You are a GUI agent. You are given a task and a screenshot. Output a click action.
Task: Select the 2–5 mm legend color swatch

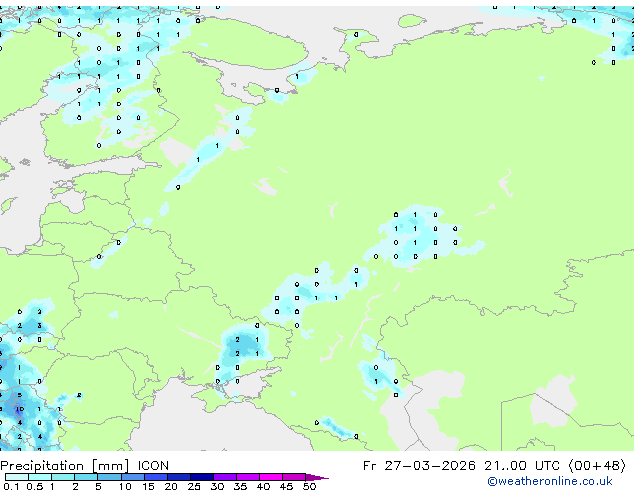tap(87, 477)
